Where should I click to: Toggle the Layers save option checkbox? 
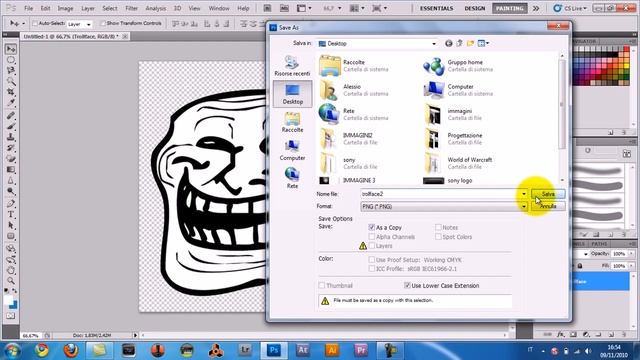click(x=371, y=246)
